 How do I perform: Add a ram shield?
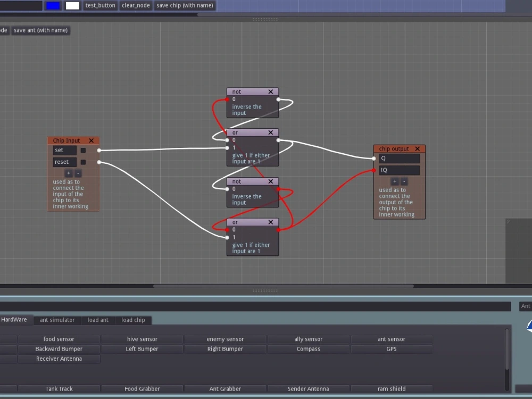pyautogui.click(x=392, y=389)
